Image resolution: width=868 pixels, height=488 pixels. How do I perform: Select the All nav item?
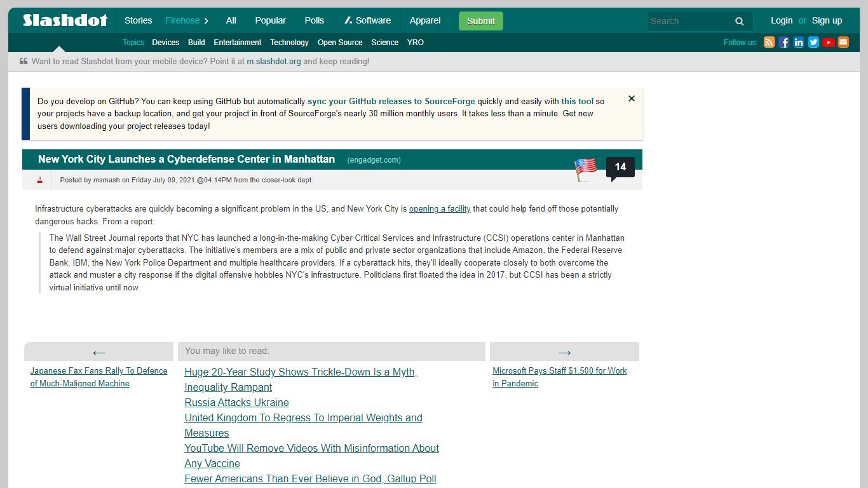[x=231, y=20]
